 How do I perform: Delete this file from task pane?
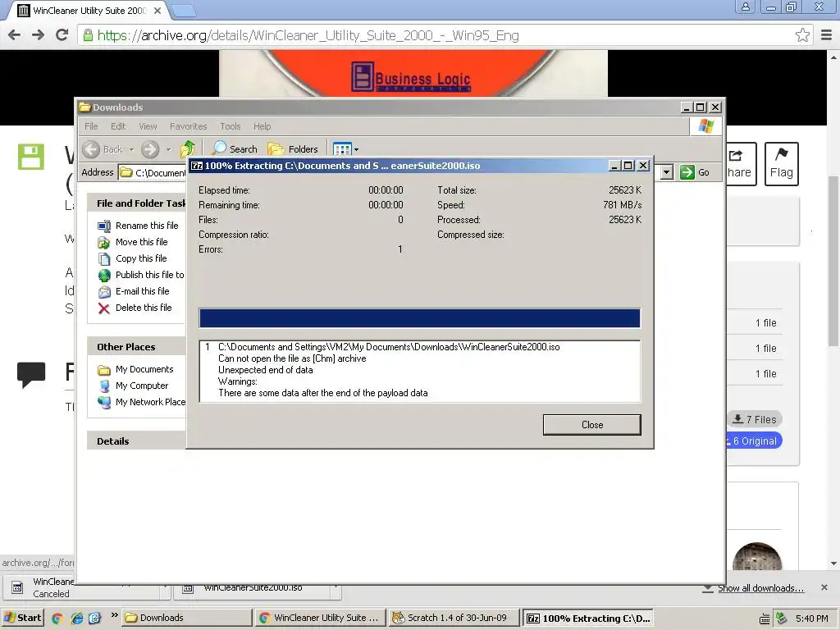[144, 308]
